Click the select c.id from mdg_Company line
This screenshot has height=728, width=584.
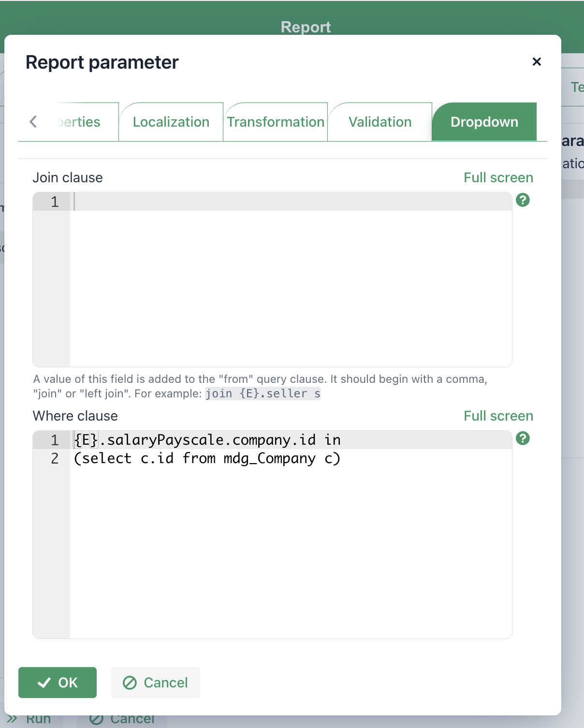click(208, 458)
